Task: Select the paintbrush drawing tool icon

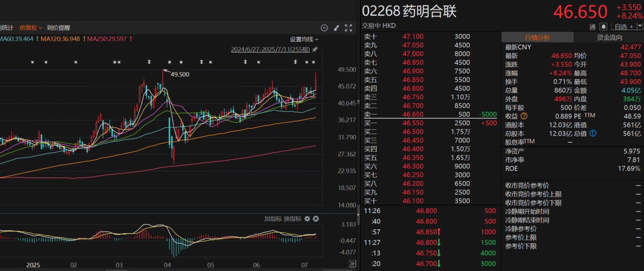Action: [337, 28]
